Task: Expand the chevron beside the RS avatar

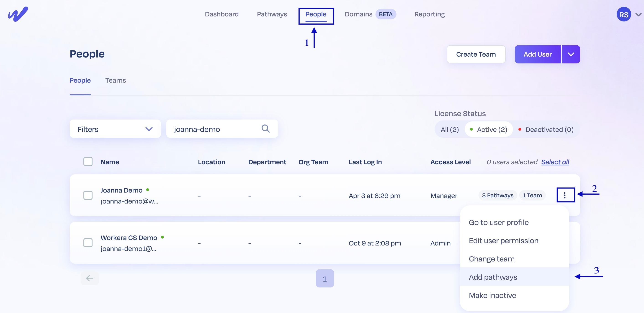Action: 638,14
